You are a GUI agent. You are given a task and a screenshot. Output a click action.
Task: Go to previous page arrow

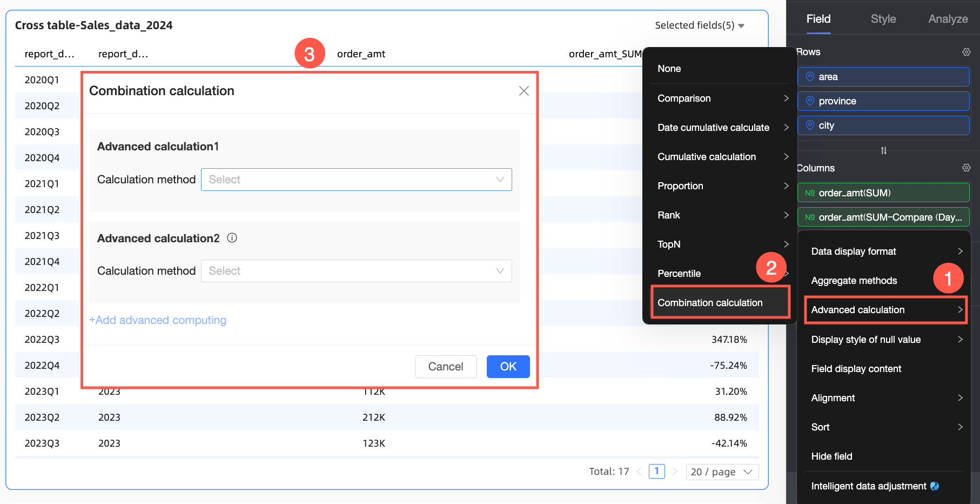coord(639,472)
